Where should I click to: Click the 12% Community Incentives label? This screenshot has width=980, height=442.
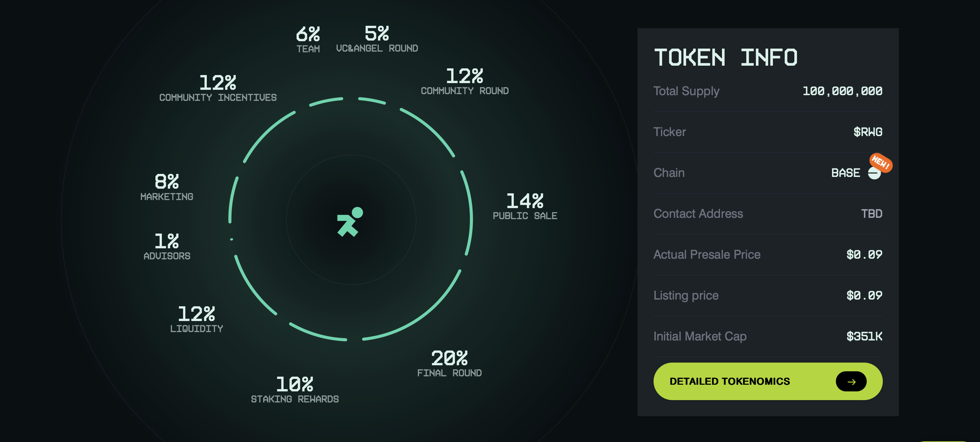click(x=218, y=88)
